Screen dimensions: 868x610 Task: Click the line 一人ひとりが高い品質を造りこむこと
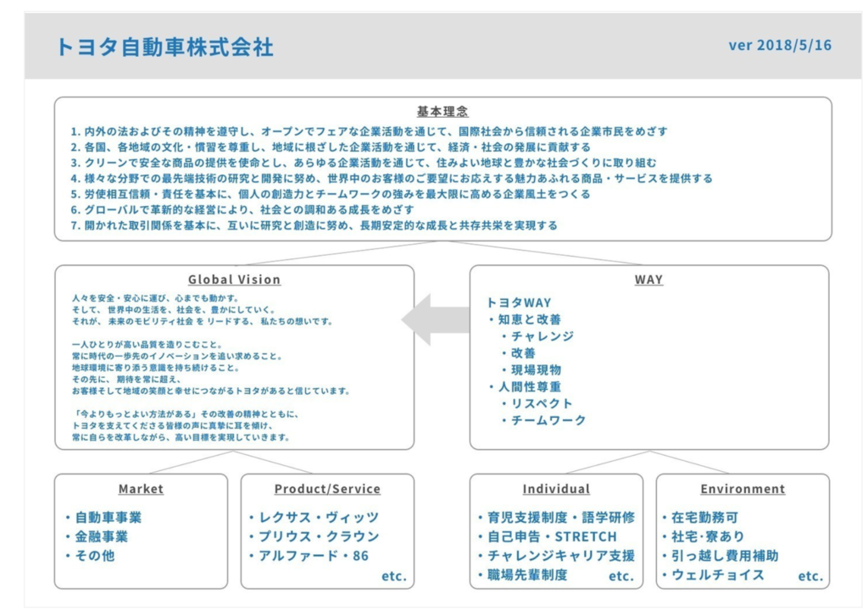147,344
